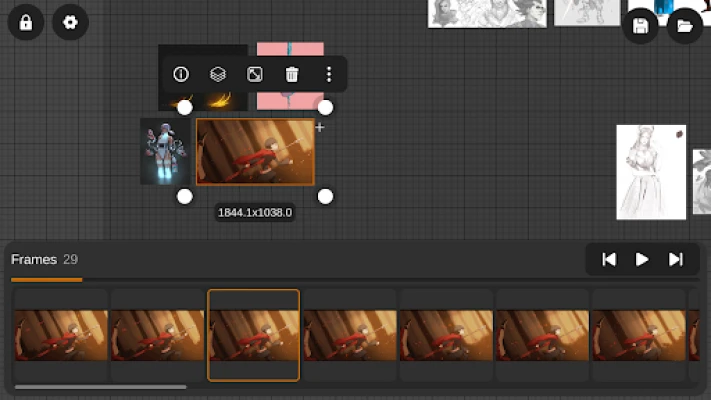Screen dimensions: 711x400
Task: Click the frames horizontal scrollbar
Action: click(x=100, y=387)
